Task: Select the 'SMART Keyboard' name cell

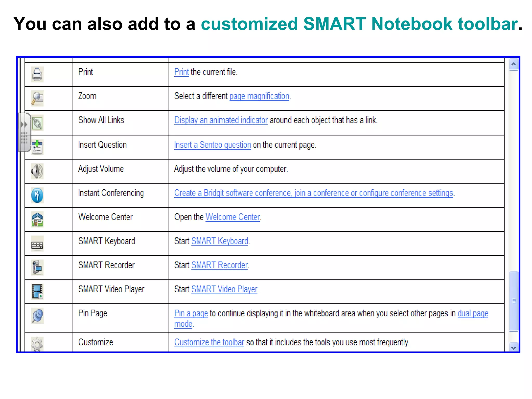Action: 120,243
